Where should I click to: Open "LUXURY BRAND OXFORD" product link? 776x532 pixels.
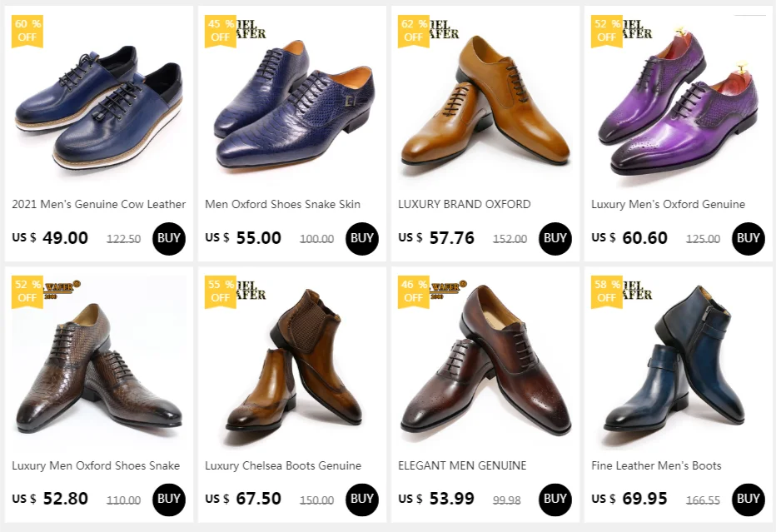click(x=465, y=204)
